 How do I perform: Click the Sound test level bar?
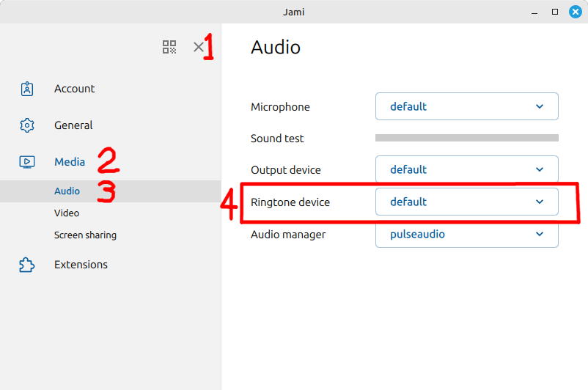[467, 138]
